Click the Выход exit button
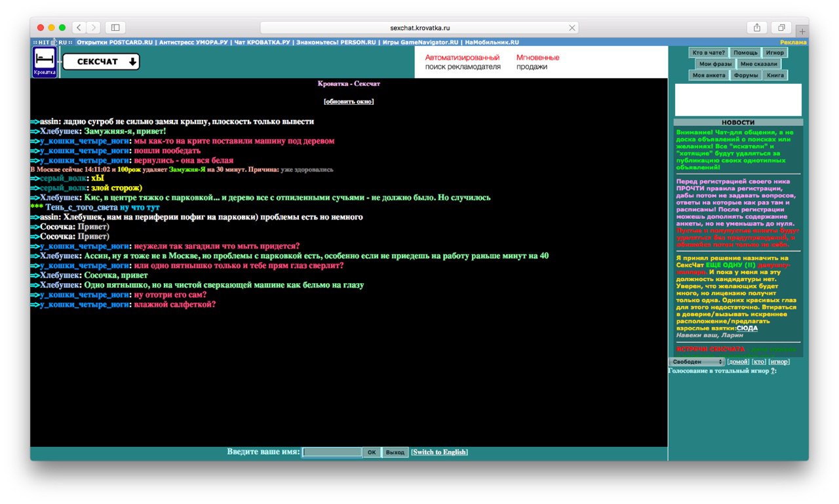Image resolution: width=839 pixels, height=504 pixels. click(395, 452)
